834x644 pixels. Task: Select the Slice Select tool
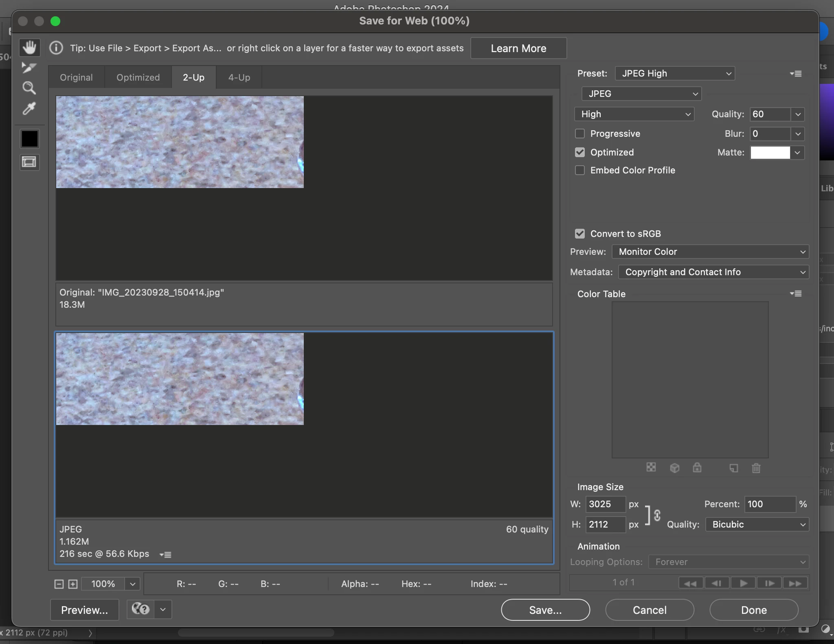[x=29, y=68]
